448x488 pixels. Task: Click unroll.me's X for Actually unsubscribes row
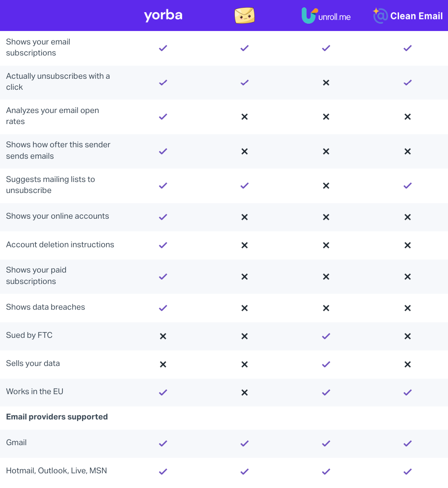[x=326, y=82]
